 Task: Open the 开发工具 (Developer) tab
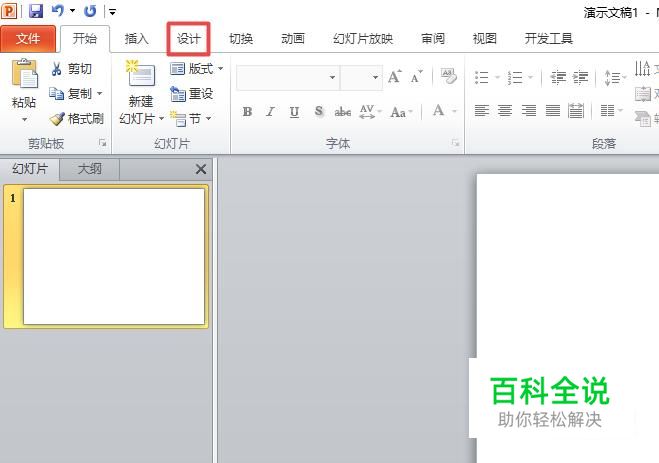tap(548, 39)
